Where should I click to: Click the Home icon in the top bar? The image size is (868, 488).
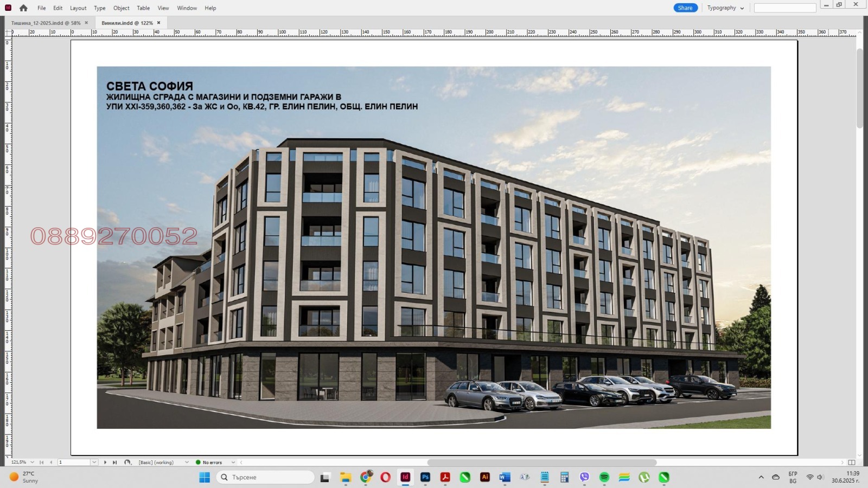(23, 8)
